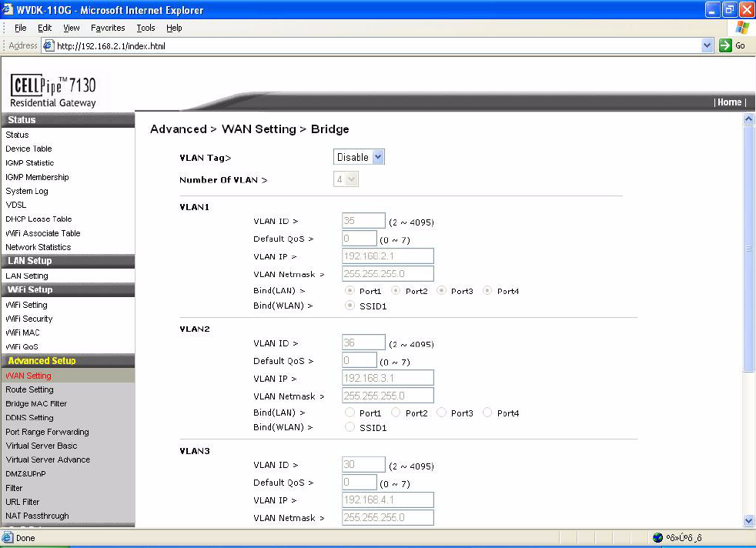Open the Virtual Server Basic page
This screenshot has width=756, height=548.
(x=42, y=446)
